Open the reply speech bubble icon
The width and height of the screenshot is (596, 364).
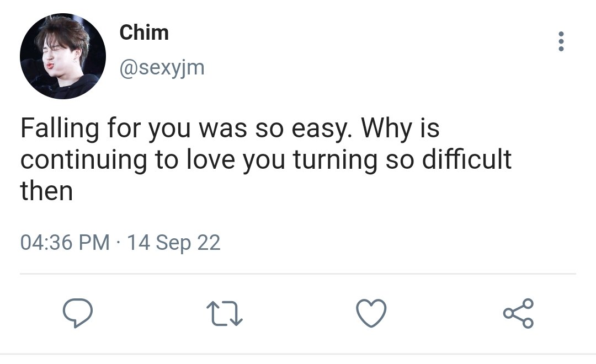pyautogui.click(x=78, y=313)
